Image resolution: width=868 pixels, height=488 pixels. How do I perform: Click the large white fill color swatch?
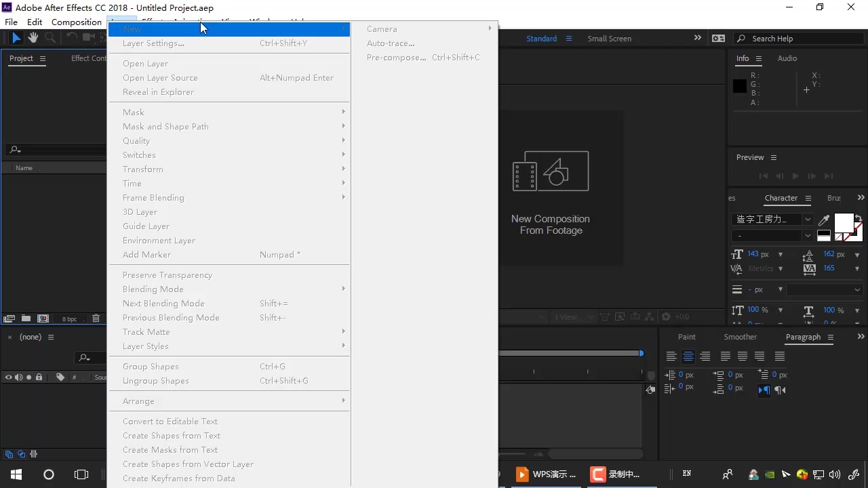pyautogui.click(x=844, y=223)
